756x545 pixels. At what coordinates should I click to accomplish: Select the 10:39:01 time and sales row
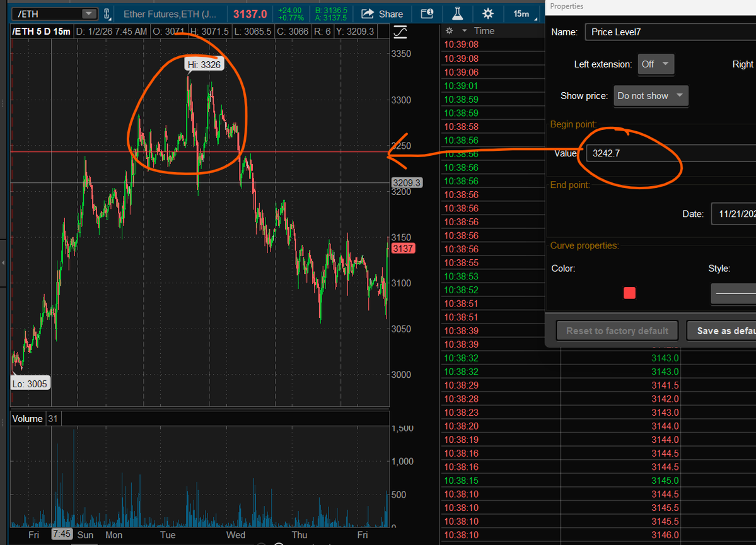(x=492, y=86)
